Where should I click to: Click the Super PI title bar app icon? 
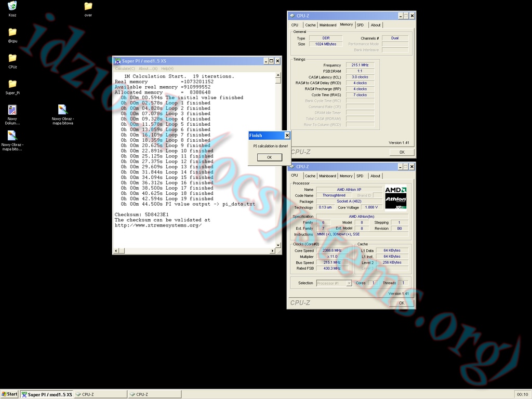(118, 61)
